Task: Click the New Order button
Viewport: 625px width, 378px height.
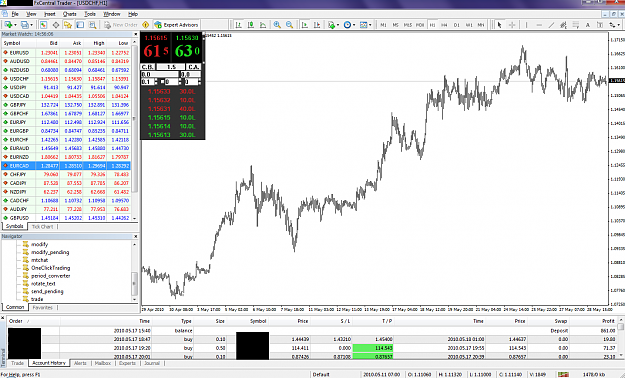Action: (x=120, y=25)
